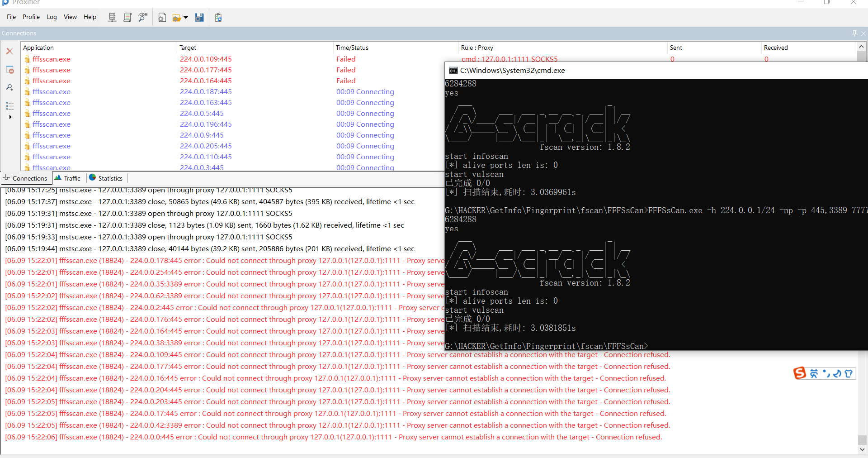Save profile with the floppy disk icon

[x=199, y=17]
